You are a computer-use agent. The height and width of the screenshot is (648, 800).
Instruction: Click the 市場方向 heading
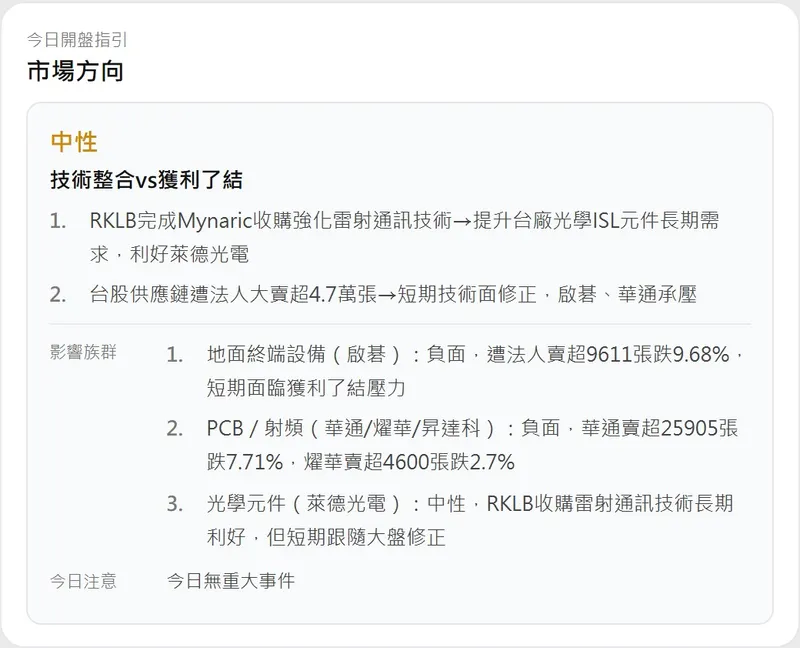pos(75,71)
